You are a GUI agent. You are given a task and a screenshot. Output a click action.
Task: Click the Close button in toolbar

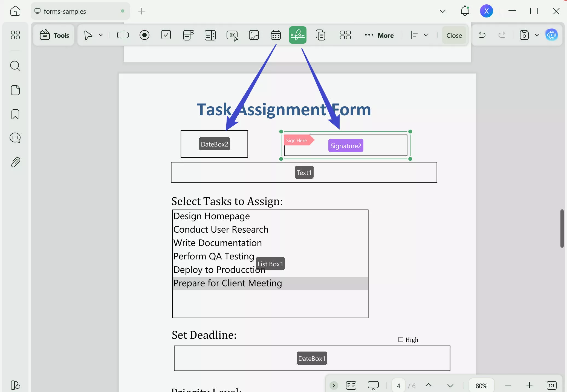pos(454,35)
